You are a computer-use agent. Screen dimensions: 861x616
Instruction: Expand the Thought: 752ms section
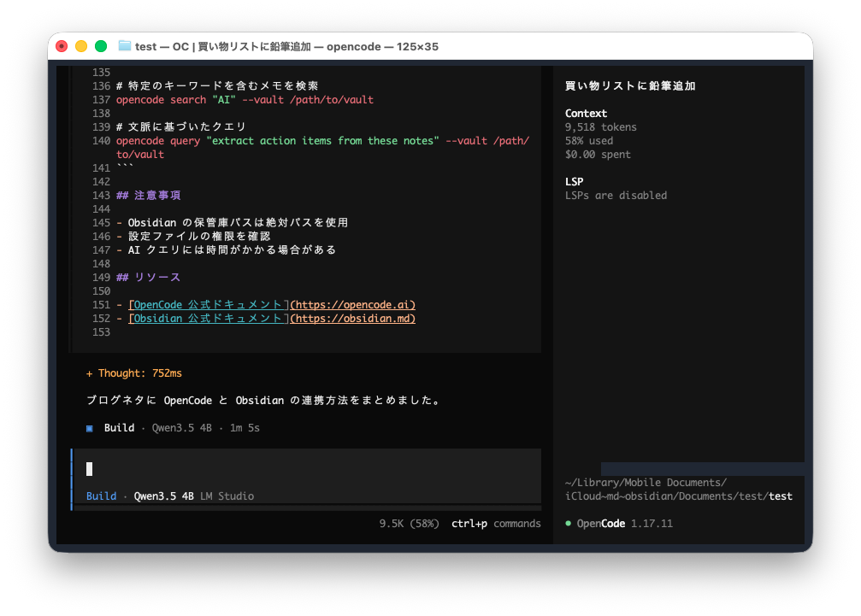[134, 373]
